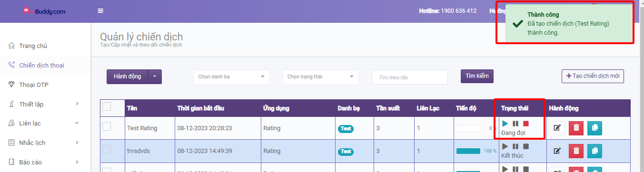
Task: Check the select-all checkbox in table header
Action: coord(107,106)
